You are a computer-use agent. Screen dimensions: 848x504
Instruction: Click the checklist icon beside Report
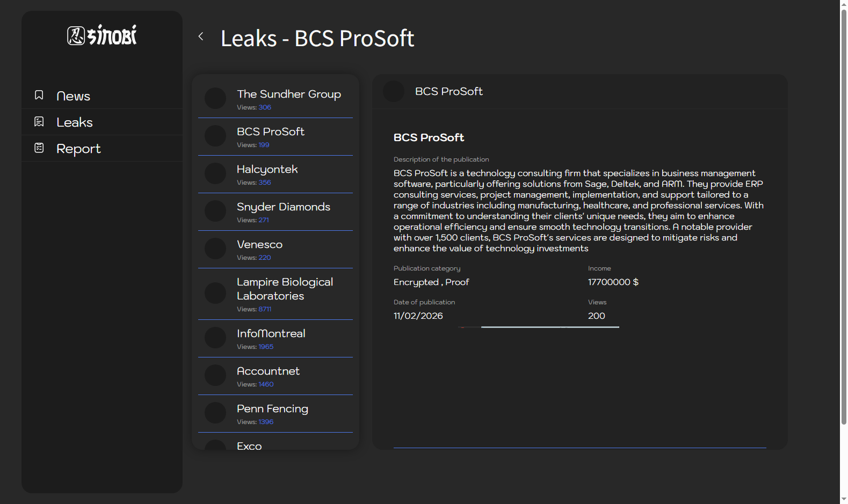point(39,148)
